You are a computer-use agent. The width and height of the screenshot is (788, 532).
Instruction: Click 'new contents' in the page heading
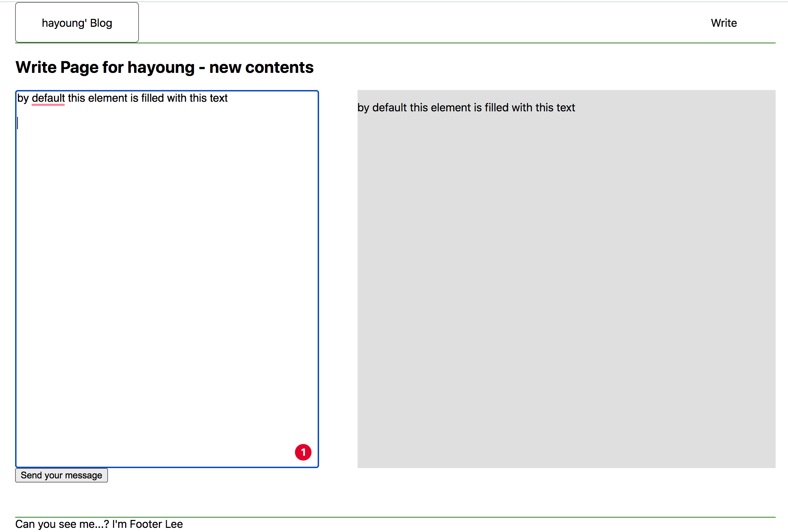tap(261, 67)
